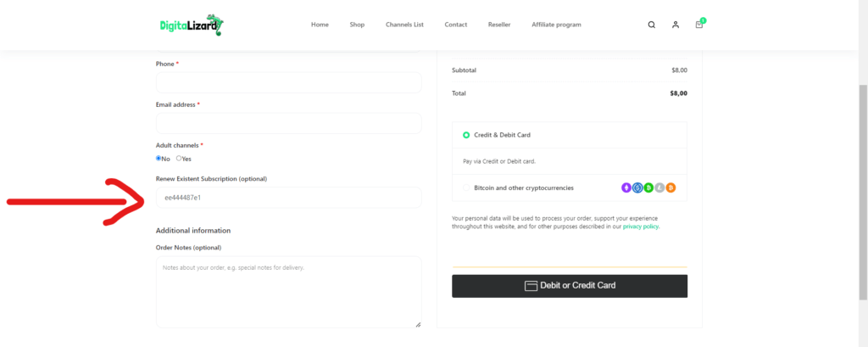The height and width of the screenshot is (347, 868).
Task: Click the Renew Existent Subscription field
Action: pyautogui.click(x=289, y=198)
